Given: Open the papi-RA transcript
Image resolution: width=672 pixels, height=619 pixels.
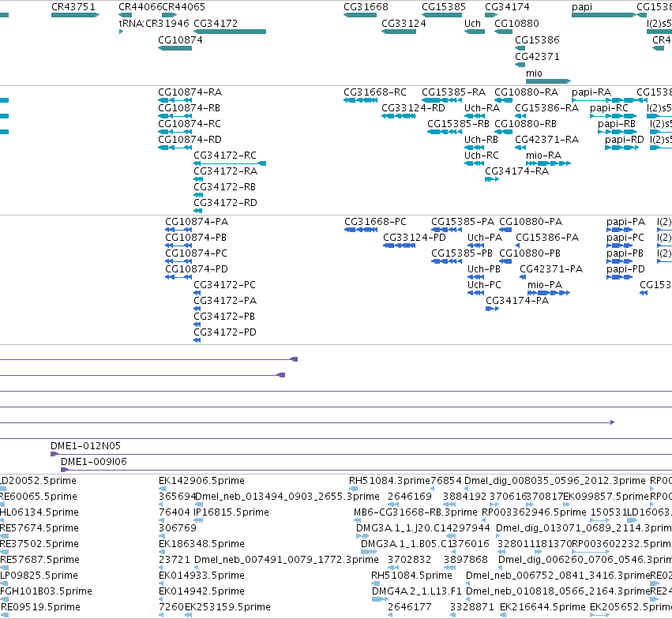Looking at the screenshot, I should 604,100.
